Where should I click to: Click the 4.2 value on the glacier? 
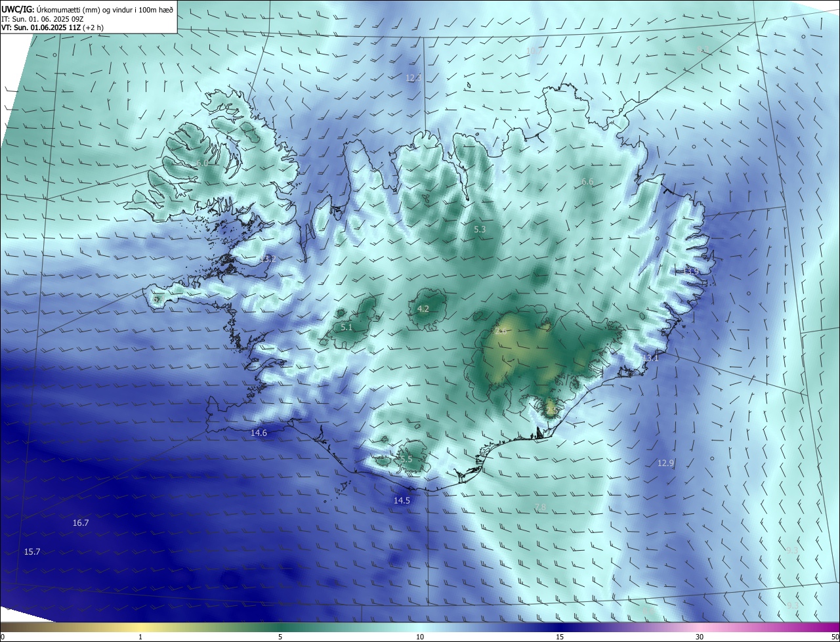[423, 309]
